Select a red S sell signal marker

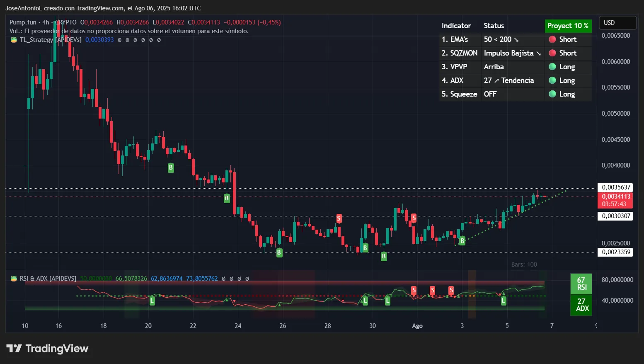[339, 218]
